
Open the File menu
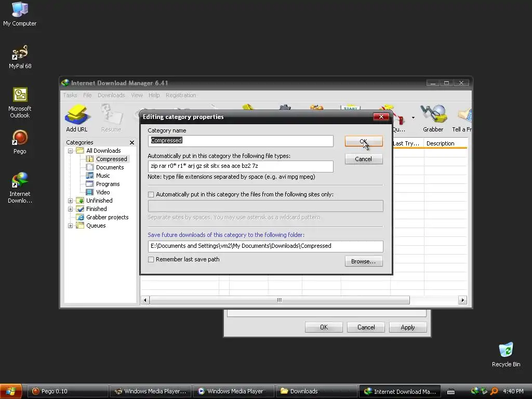[x=87, y=95]
